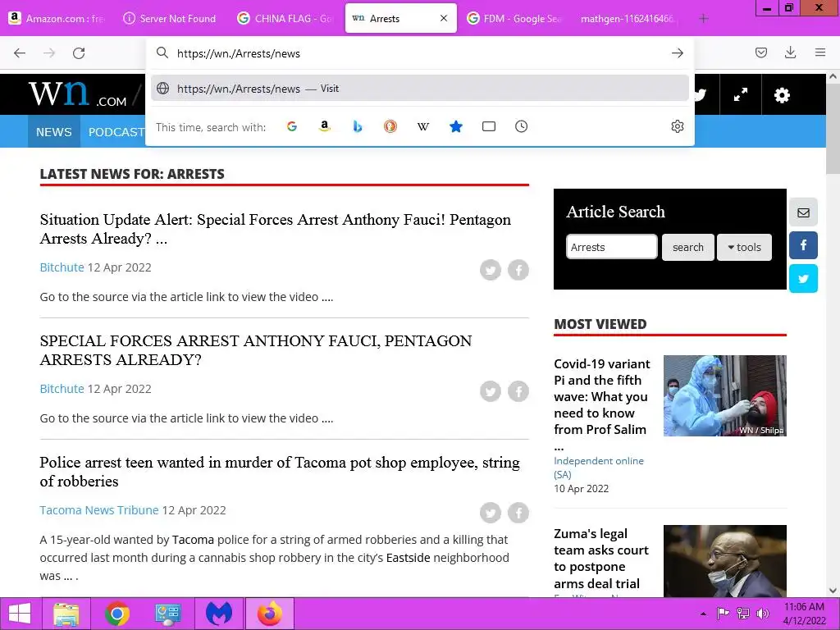Screen dimensions: 840x630
Task: Tweet the SPECIAL FORCES ARREST article
Action: [491, 391]
